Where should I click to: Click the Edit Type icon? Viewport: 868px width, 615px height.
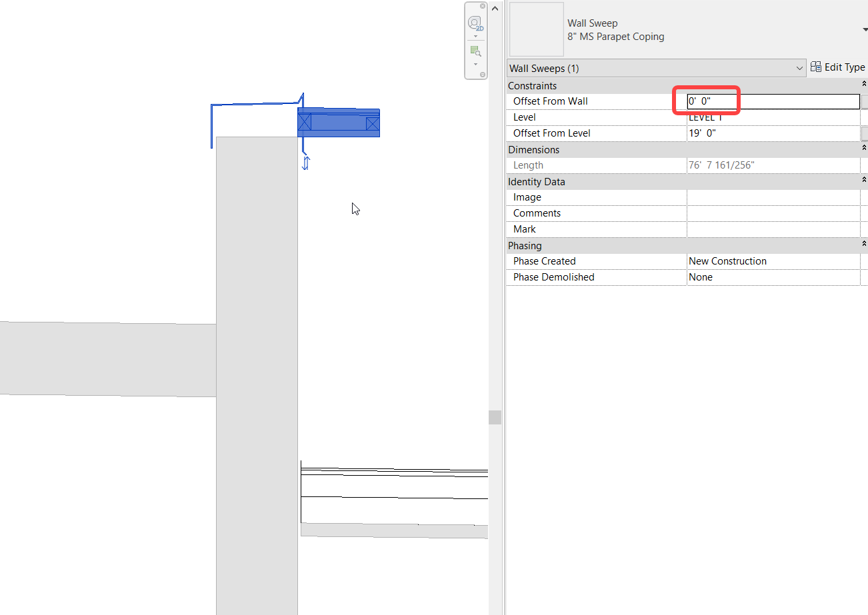(816, 67)
